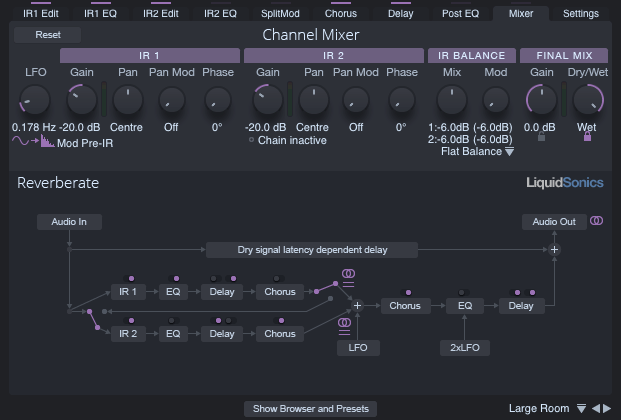Toggle the enable dot above post-mix Chorus
The image size is (621, 420).
click(408, 293)
